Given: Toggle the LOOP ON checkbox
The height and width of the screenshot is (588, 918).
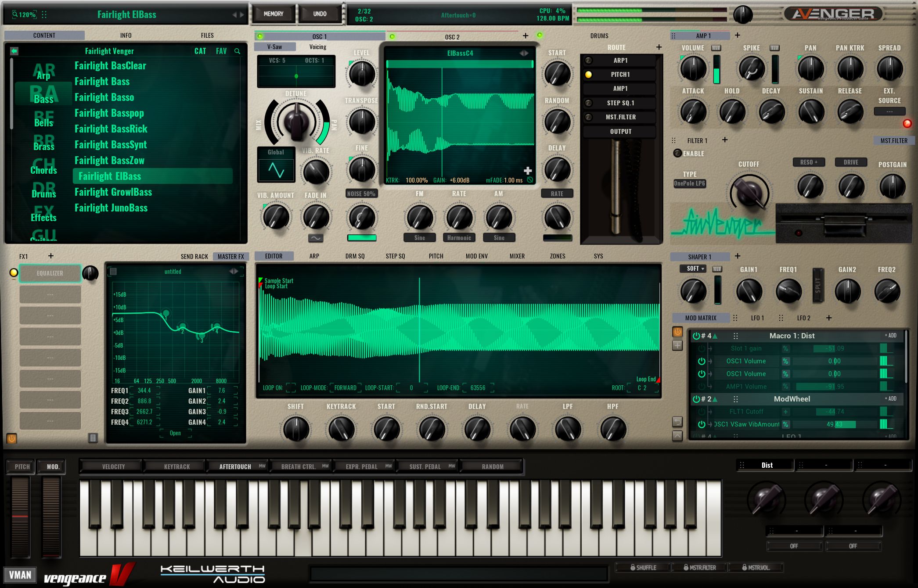Looking at the screenshot, I should 291,388.
